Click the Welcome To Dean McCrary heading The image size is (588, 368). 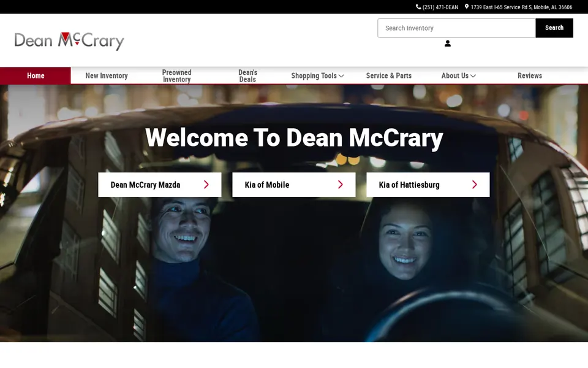click(294, 137)
